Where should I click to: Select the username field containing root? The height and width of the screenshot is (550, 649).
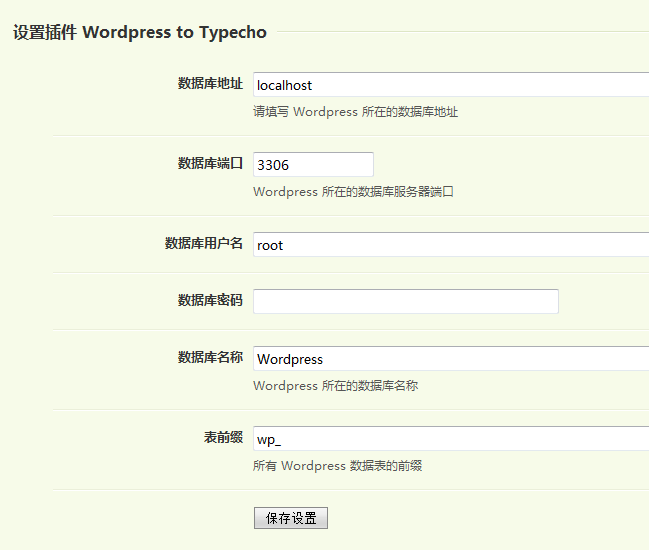450,245
